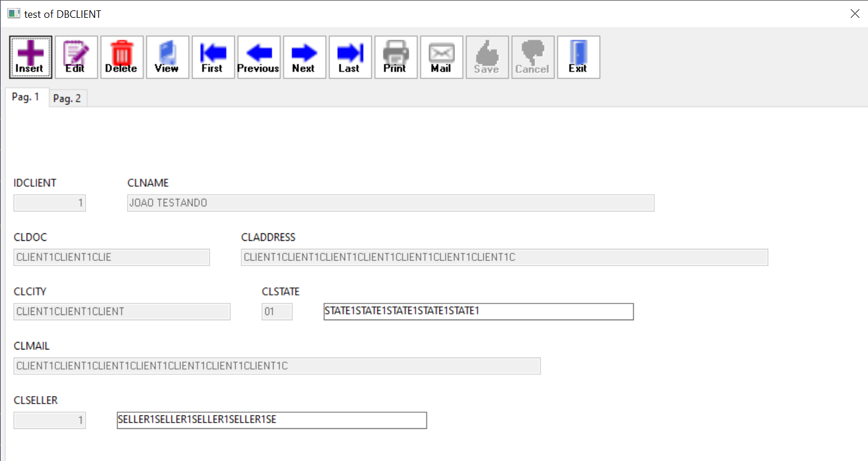The height and width of the screenshot is (461, 868).
Task: Delete the current client record
Action: tap(122, 57)
